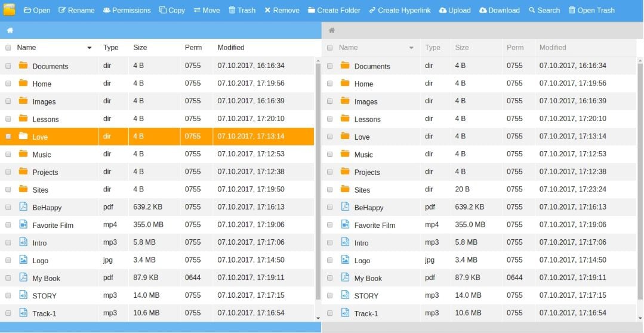Sort left panel by Type column header
Viewport: 644px width, 333px height.
coord(110,48)
